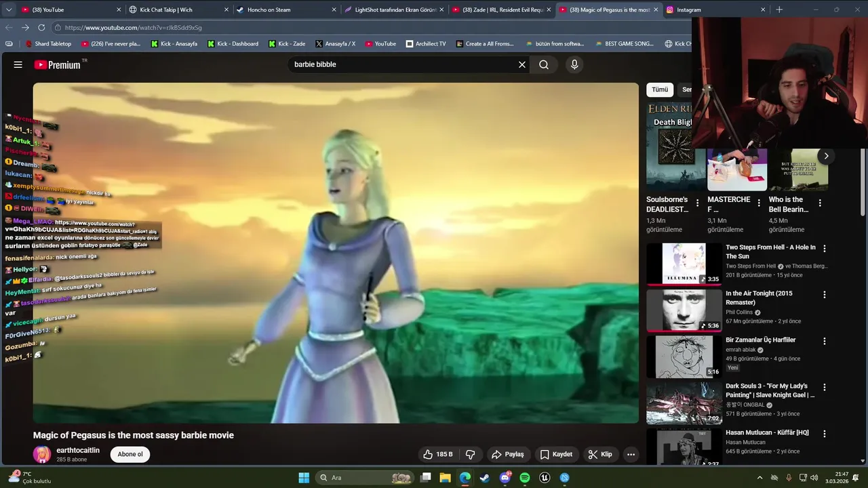Image resolution: width=868 pixels, height=488 pixels.
Task: Open options for 'Two Steps From Hell' video
Action: pyautogui.click(x=825, y=249)
